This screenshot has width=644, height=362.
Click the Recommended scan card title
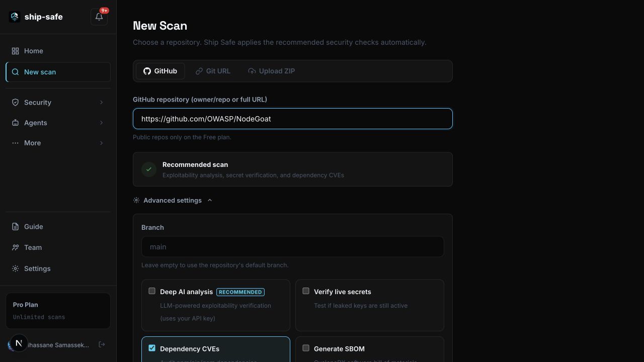click(x=195, y=164)
